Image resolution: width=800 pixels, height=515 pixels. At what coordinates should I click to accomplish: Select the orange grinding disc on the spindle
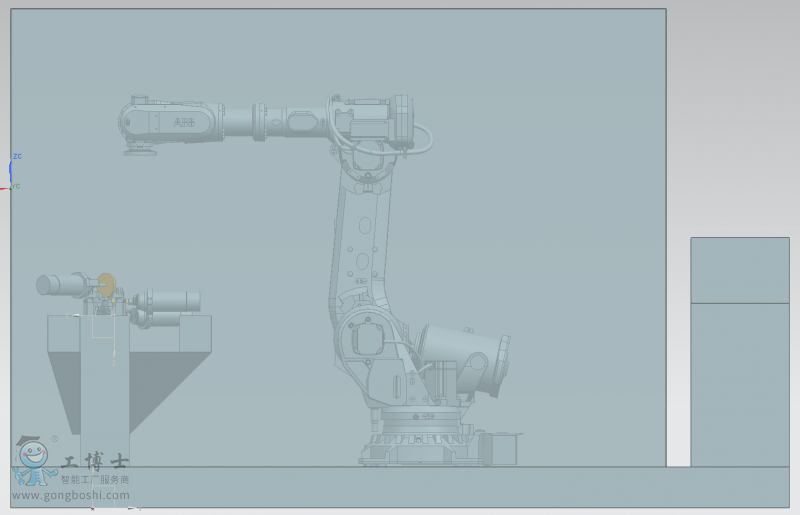pyautogui.click(x=106, y=284)
